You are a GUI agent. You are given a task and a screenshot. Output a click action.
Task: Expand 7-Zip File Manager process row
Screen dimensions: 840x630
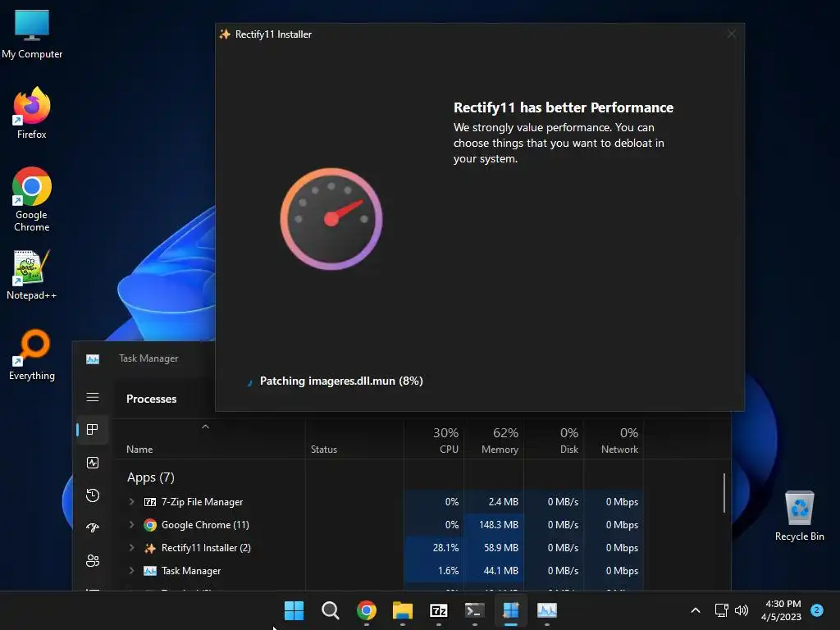(131, 501)
